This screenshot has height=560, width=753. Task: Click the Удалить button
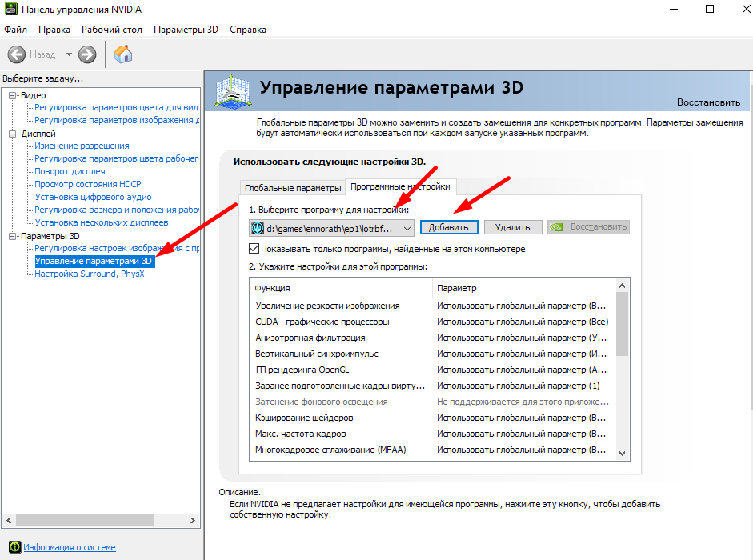[x=512, y=227]
